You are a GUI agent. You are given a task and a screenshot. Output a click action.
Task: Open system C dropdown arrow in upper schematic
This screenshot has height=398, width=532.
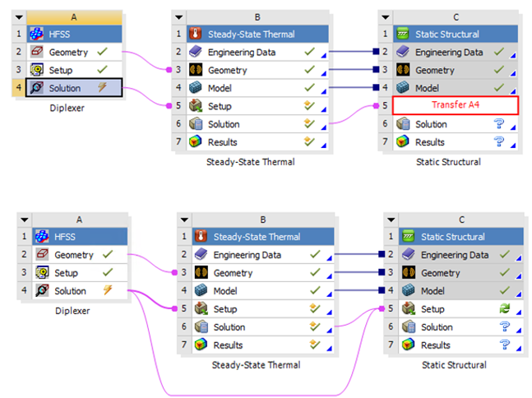pyautogui.click(x=386, y=17)
